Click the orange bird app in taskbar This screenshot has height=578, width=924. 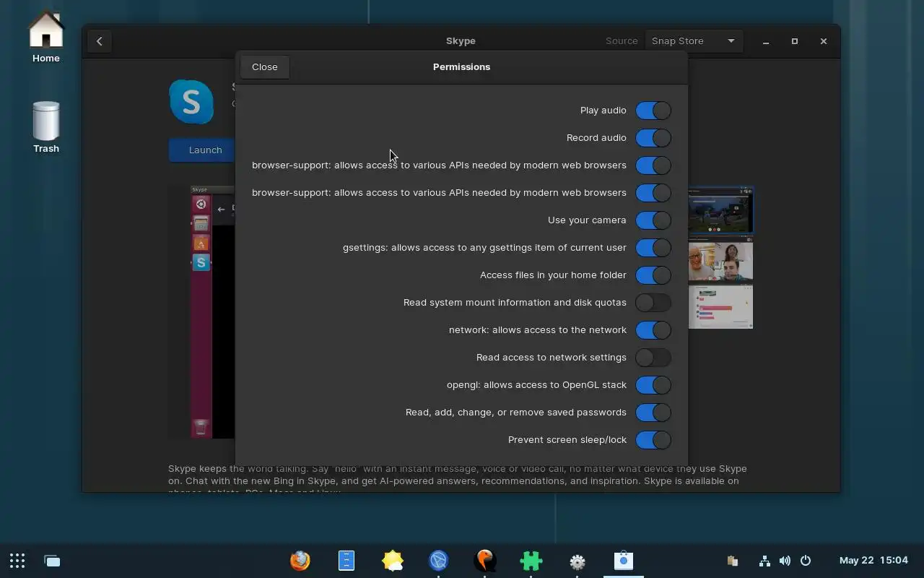pos(485,561)
